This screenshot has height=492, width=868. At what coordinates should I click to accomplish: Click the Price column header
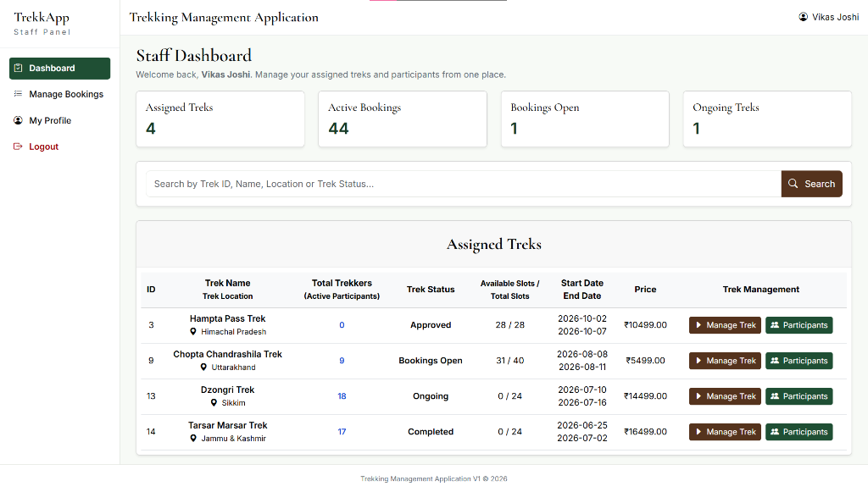[x=645, y=289]
